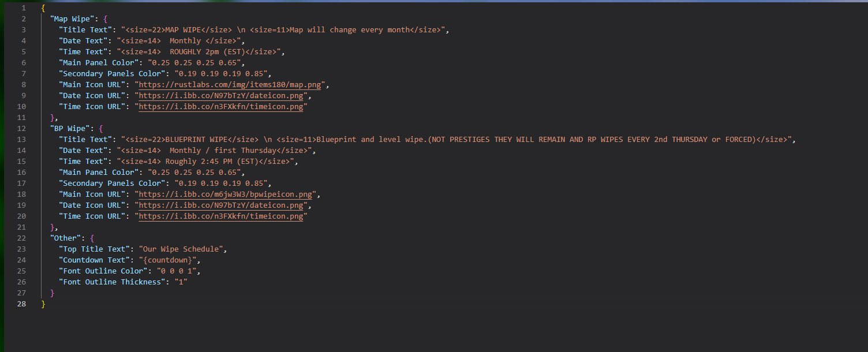Open the Map Wipe timeicon.png URL on line 10
This screenshot has height=352, width=868.
(x=220, y=106)
